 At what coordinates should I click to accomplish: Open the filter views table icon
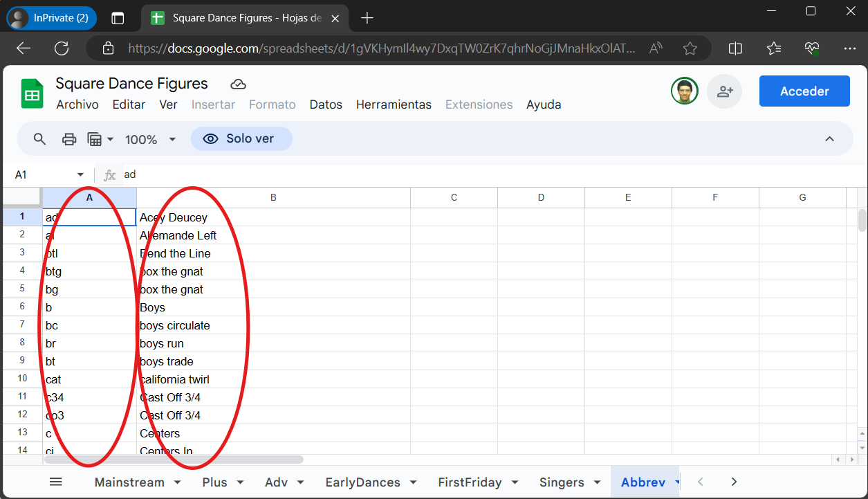[x=95, y=139]
